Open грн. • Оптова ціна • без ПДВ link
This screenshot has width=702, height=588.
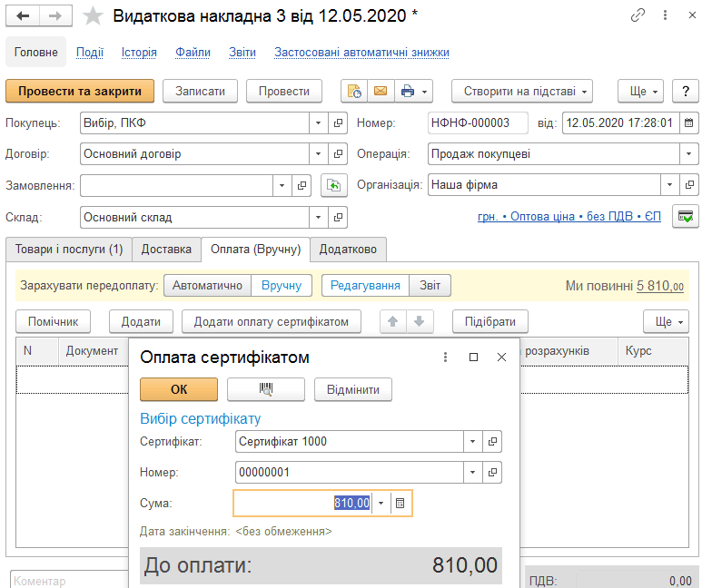[x=569, y=217]
